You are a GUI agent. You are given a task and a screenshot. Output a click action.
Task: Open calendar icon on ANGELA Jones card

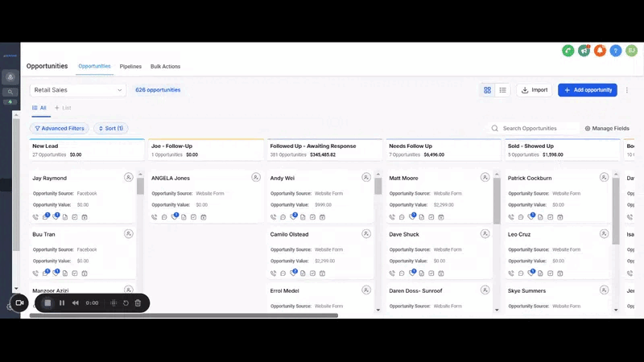(204, 217)
